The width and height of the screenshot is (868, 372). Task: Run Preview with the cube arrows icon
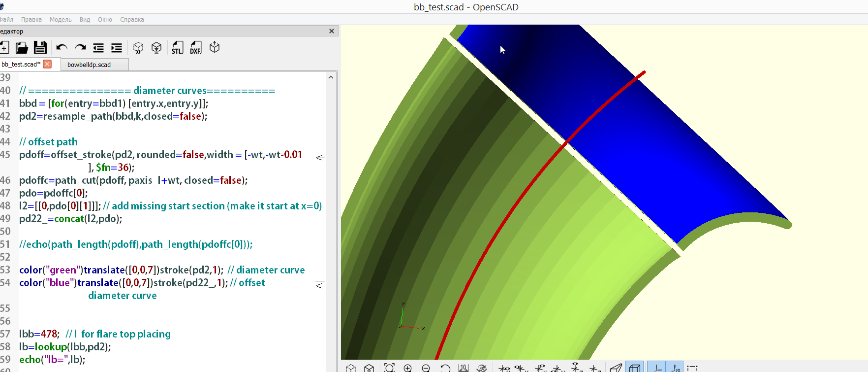pos(138,48)
